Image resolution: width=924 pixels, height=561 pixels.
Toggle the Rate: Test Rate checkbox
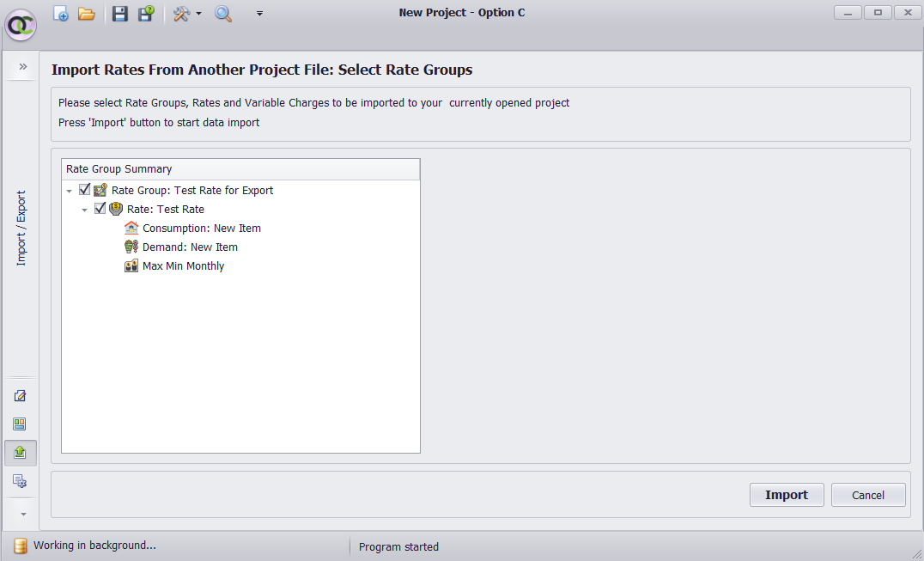pos(100,209)
